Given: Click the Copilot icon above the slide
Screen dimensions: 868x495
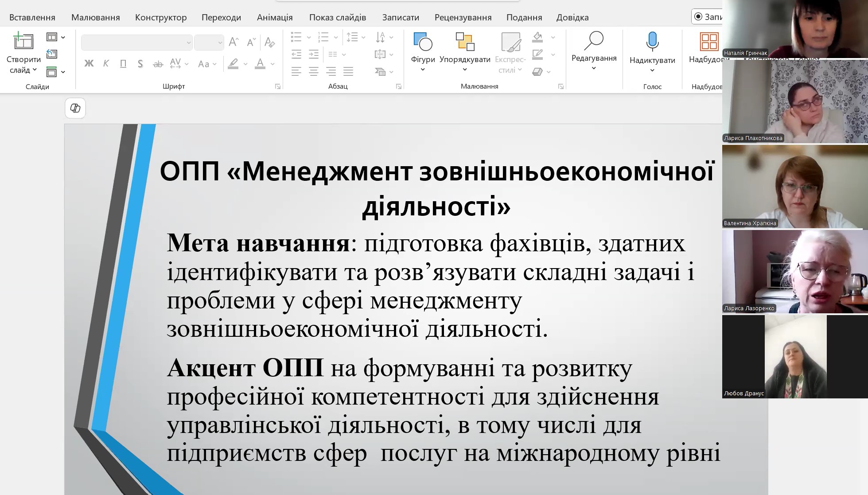Looking at the screenshot, I should pyautogui.click(x=75, y=108).
